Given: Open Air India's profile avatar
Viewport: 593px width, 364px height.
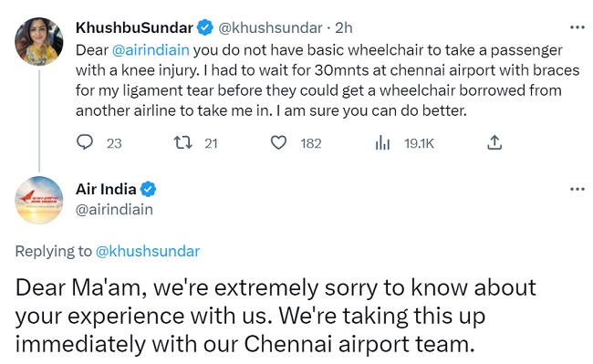Looking at the screenshot, I should coord(39,200).
